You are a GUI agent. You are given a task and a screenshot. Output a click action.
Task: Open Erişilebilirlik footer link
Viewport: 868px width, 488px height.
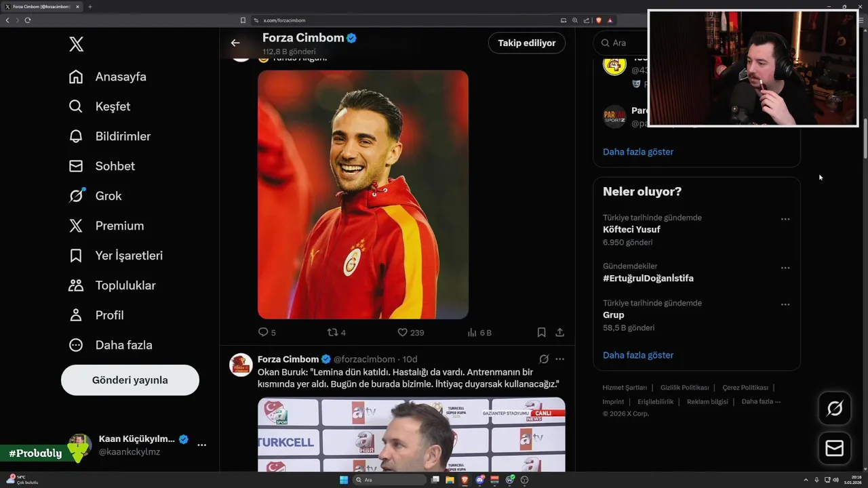coord(656,401)
